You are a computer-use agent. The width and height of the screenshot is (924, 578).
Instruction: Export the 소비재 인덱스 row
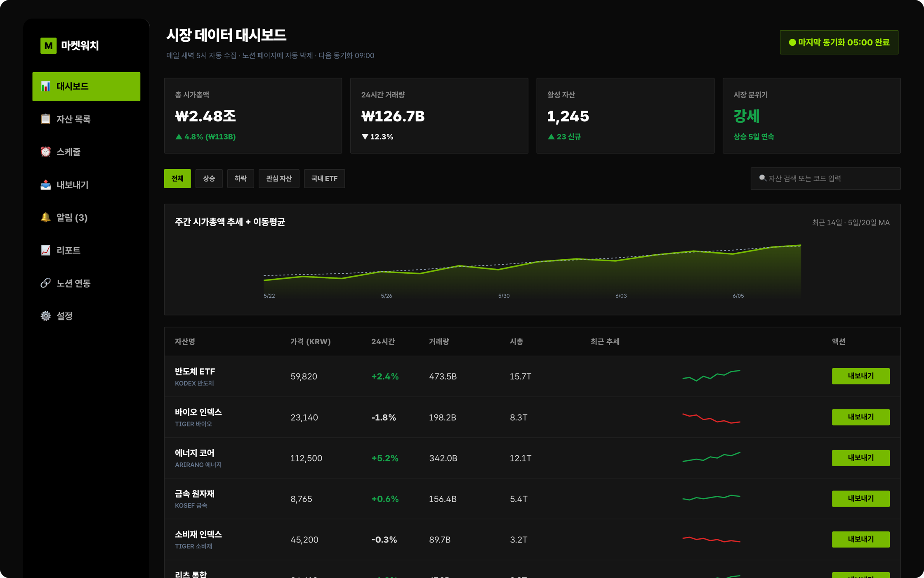(x=860, y=539)
